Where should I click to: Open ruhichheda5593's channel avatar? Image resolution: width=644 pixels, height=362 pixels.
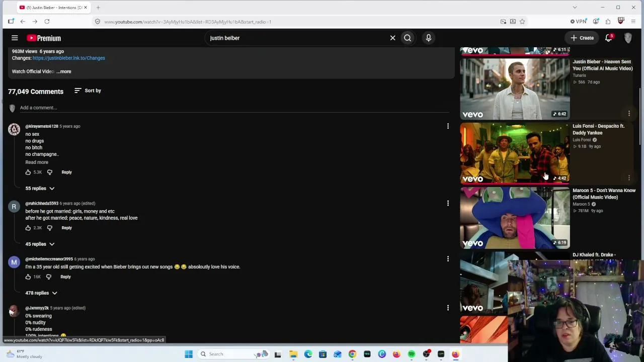coord(14,207)
